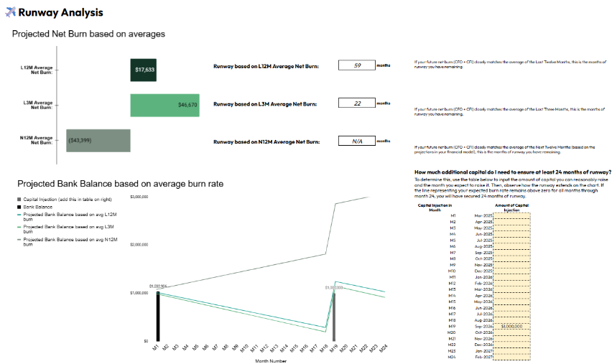Screen dimensions: 612x364
Task: Select the Amount of Capital Injection column header
Action: pyautogui.click(x=511, y=207)
